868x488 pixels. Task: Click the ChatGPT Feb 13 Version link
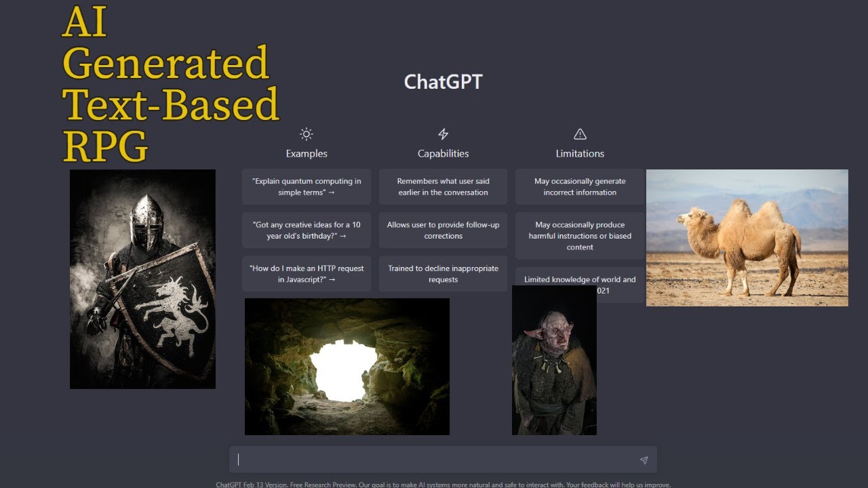(x=252, y=485)
